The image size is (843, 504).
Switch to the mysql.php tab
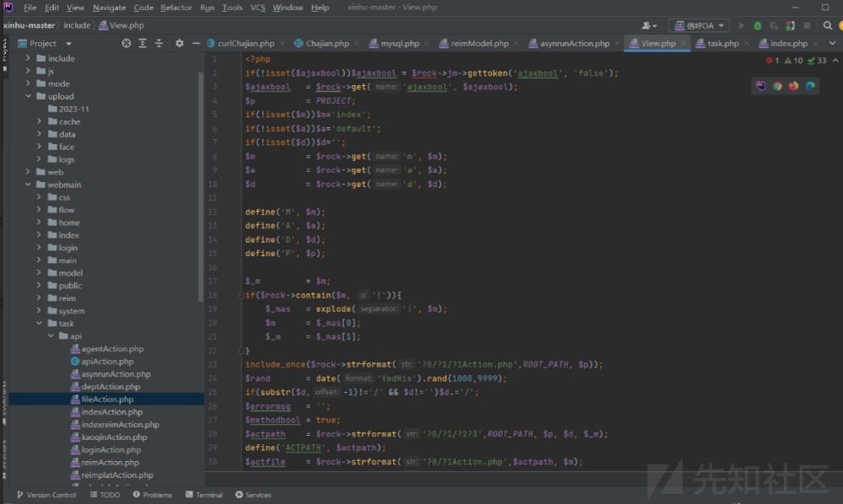click(x=400, y=43)
